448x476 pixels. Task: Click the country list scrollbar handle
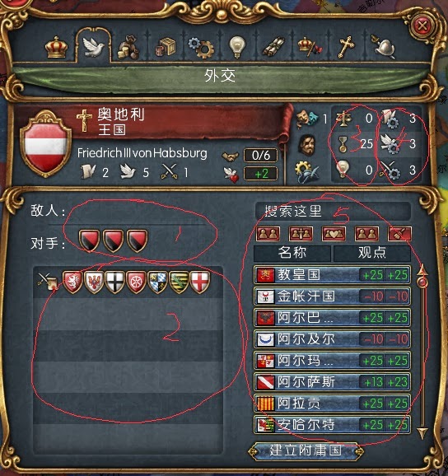click(422, 282)
